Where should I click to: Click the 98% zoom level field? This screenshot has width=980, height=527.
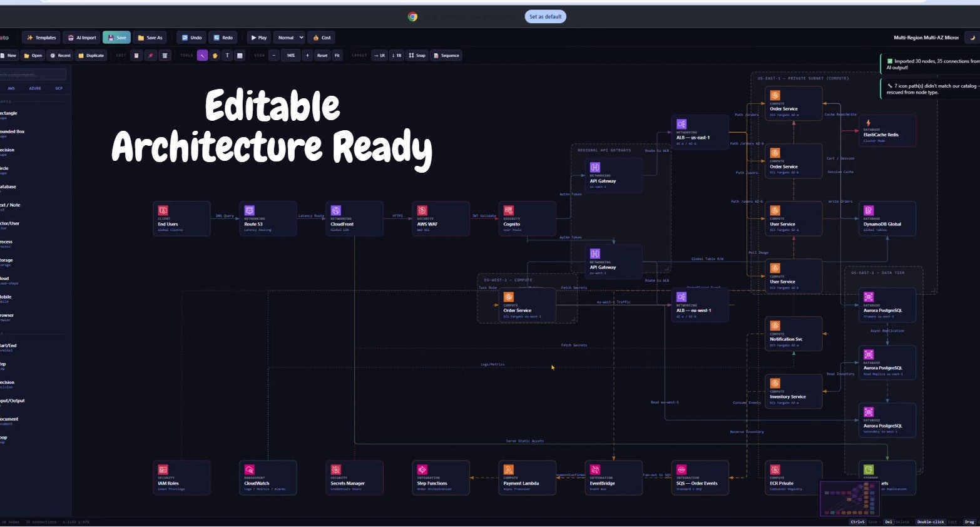click(x=290, y=56)
